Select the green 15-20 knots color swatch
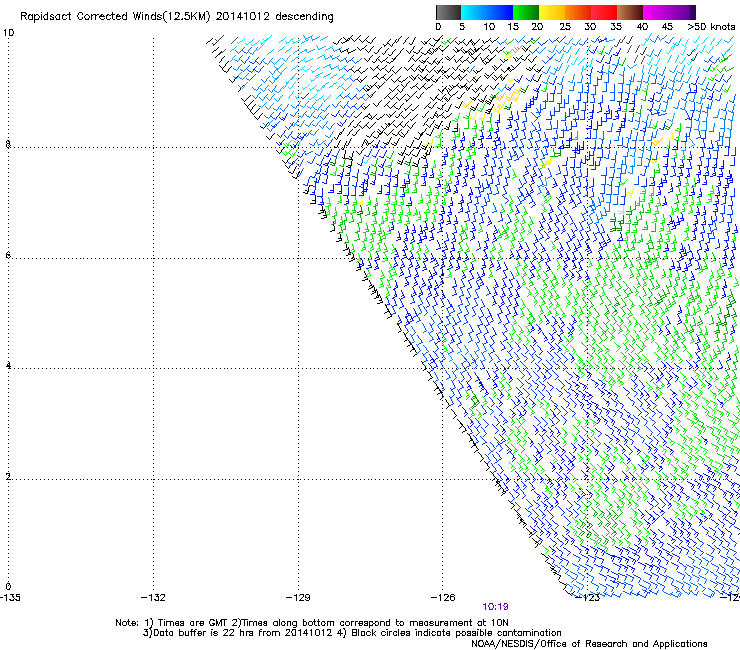 [526, 12]
